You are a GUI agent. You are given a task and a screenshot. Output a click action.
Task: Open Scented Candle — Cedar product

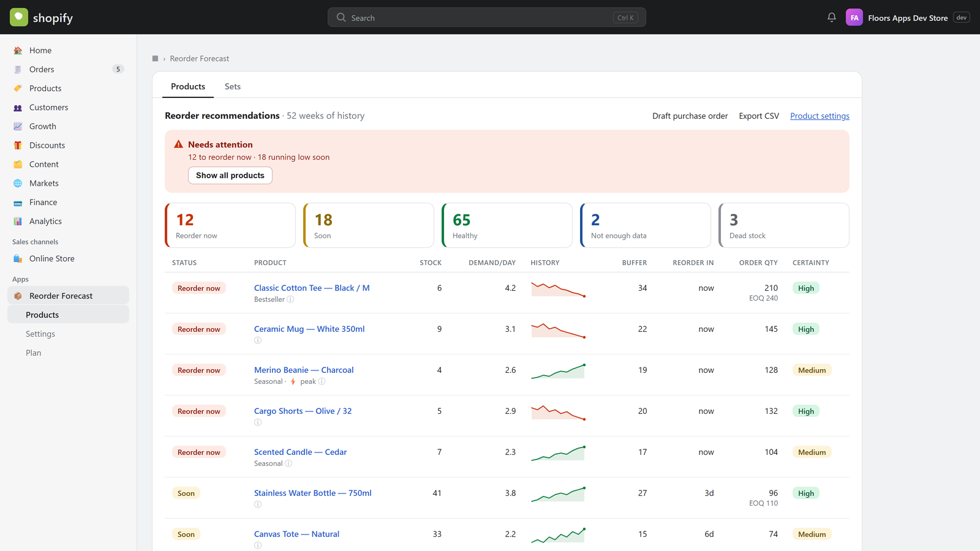(x=300, y=452)
